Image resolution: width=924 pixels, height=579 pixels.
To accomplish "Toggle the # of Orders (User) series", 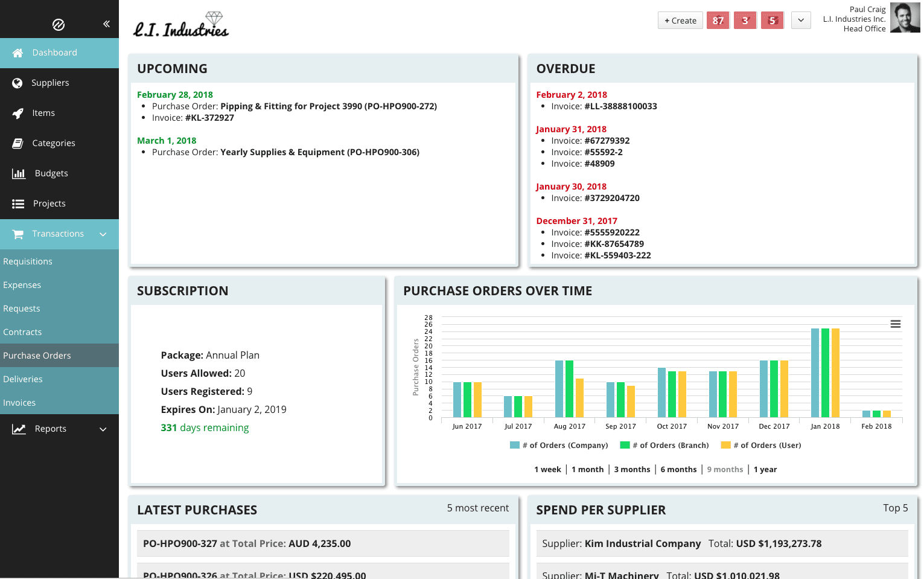I will coord(765,445).
